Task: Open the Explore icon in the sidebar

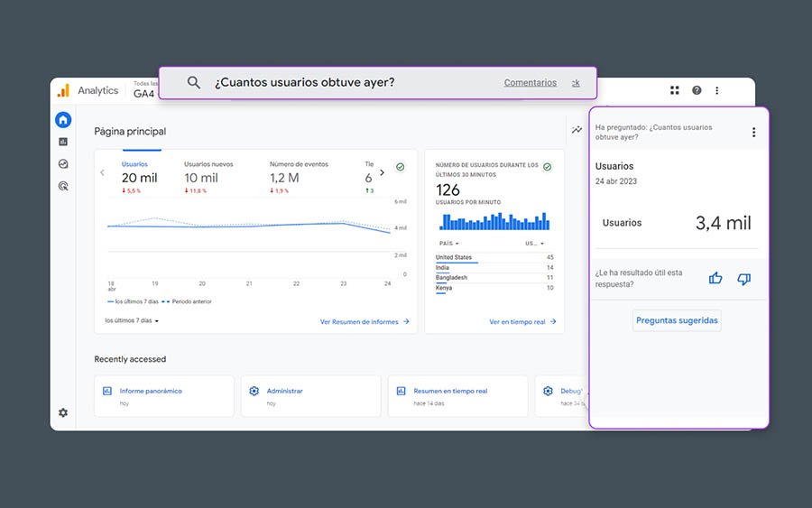Action: tap(63, 164)
